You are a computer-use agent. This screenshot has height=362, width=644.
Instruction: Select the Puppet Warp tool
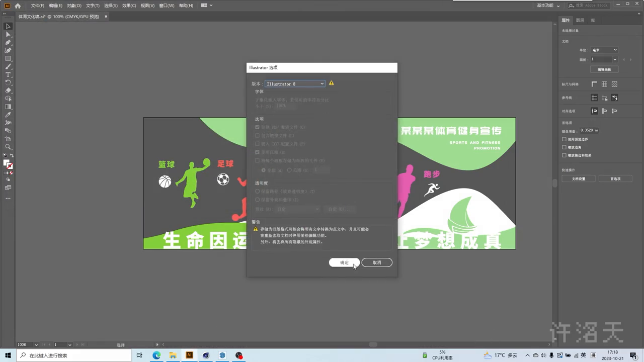click(8, 123)
